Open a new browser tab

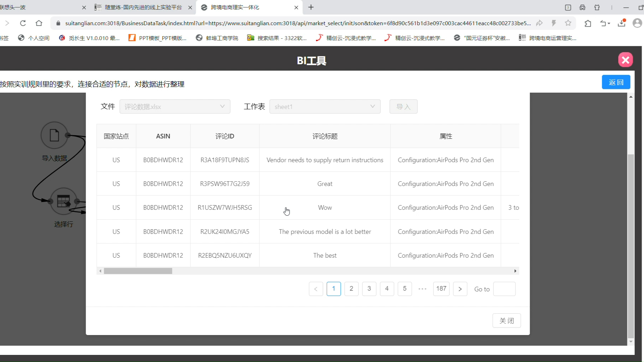[311, 7]
